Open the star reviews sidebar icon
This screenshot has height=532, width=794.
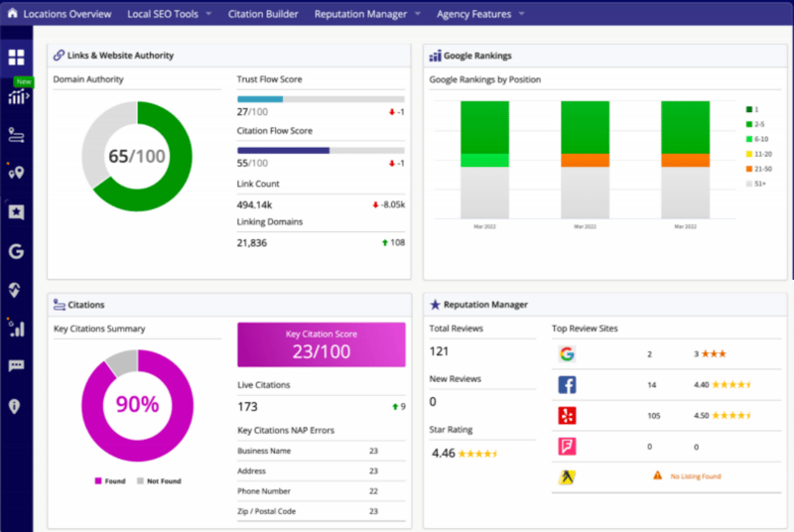[16, 211]
